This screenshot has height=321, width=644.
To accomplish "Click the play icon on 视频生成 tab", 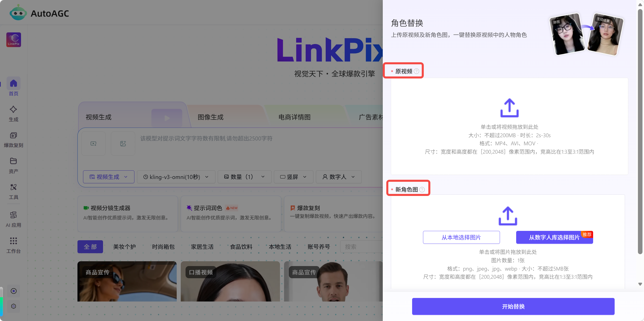I will (x=167, y=118).
